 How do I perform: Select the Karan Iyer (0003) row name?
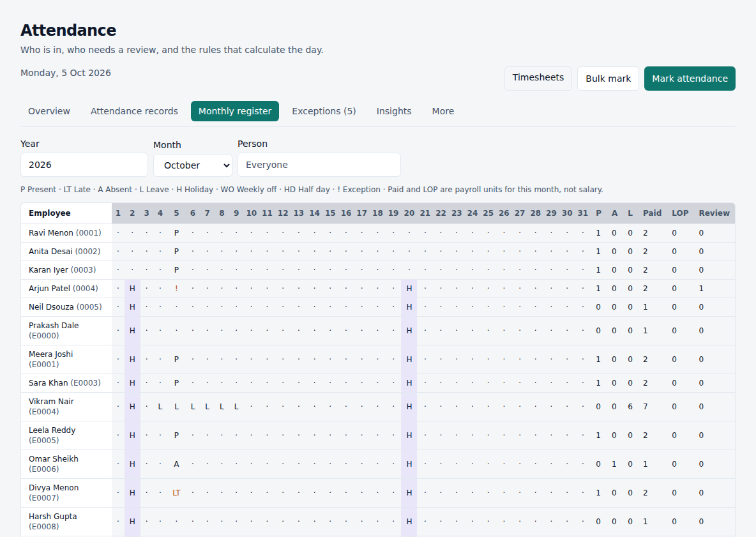point(62,270)
